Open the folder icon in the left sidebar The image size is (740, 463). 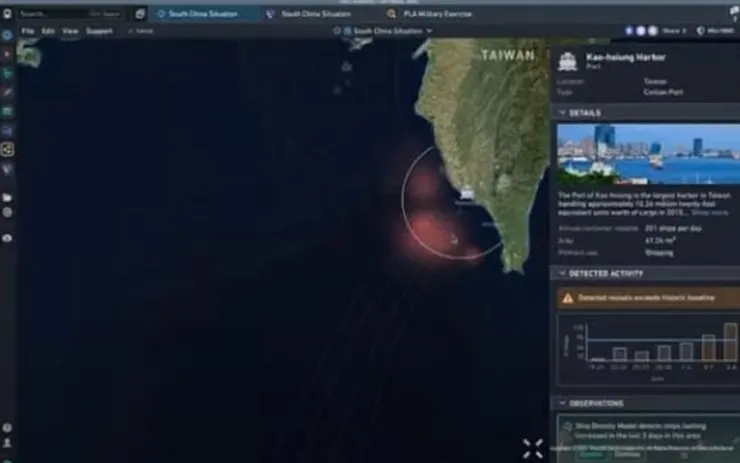click(7, 197)
